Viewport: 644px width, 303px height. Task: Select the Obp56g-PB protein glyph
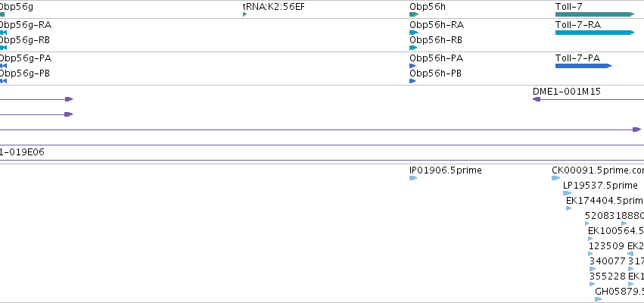point(3,81)
